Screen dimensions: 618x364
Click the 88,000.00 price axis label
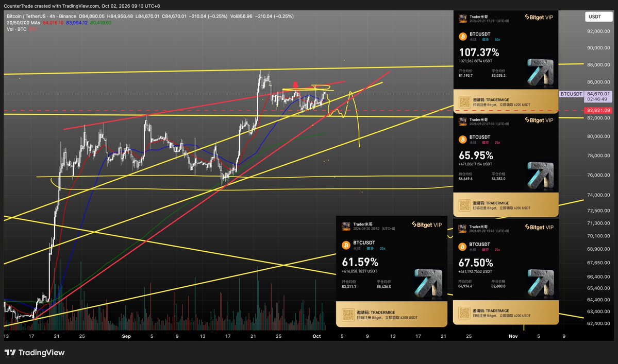598,65
